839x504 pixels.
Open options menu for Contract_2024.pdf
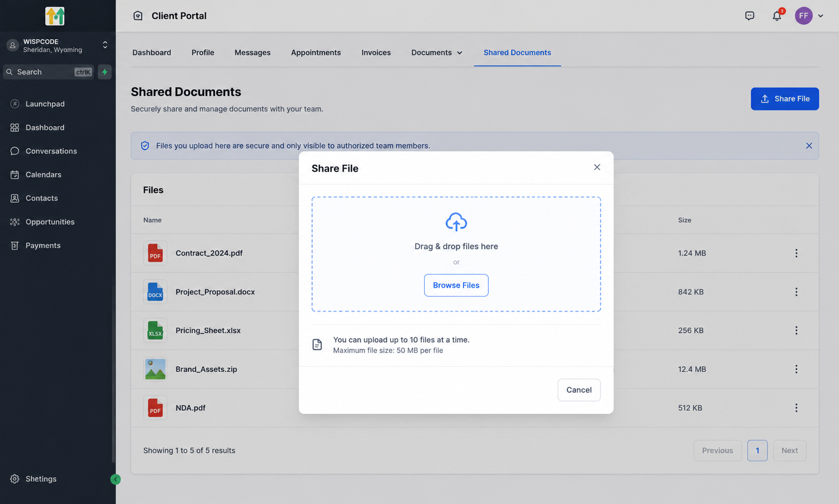tap(796, 253)
